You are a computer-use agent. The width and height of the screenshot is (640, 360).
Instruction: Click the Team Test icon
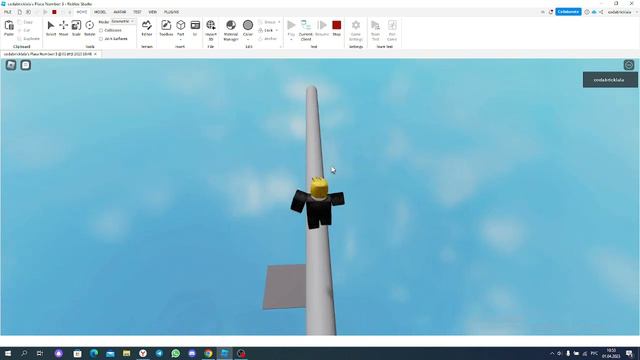click(376, 30)
